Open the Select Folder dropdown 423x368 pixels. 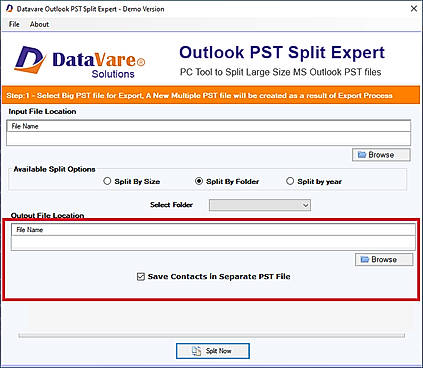[260, 205]
